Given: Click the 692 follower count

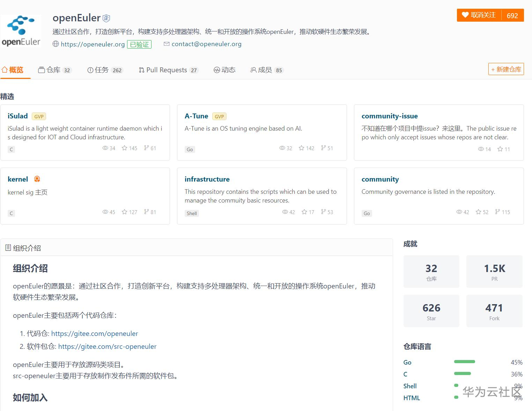Looking at the screenshot, I should (512, 15).
